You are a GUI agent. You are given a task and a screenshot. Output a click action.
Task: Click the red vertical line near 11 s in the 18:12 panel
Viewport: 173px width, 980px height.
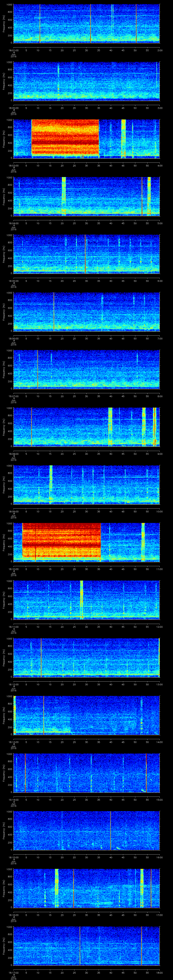41,657
